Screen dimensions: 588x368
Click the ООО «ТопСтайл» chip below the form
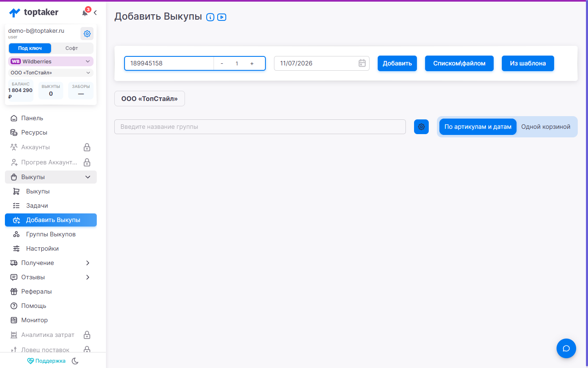pos(149,99)
